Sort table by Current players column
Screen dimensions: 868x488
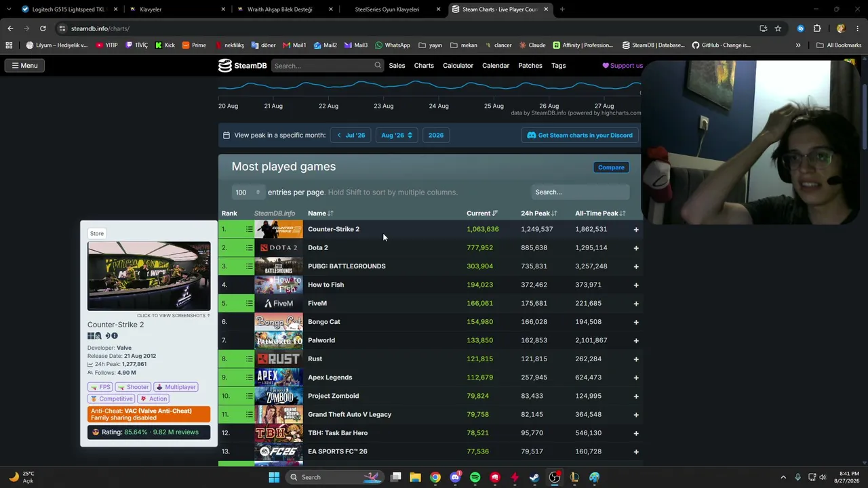tap(482, 213)
